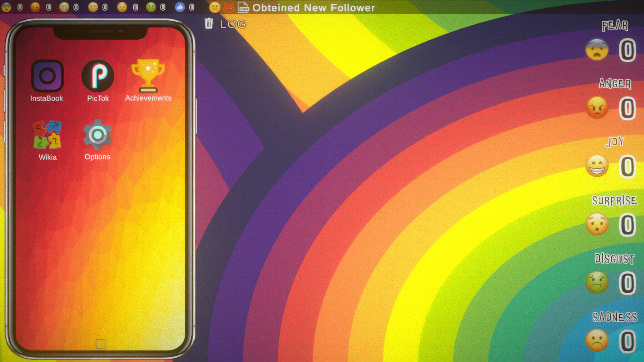
Task: Click the Disgust nauseated emoji
Action: click(x=597, y=282)
